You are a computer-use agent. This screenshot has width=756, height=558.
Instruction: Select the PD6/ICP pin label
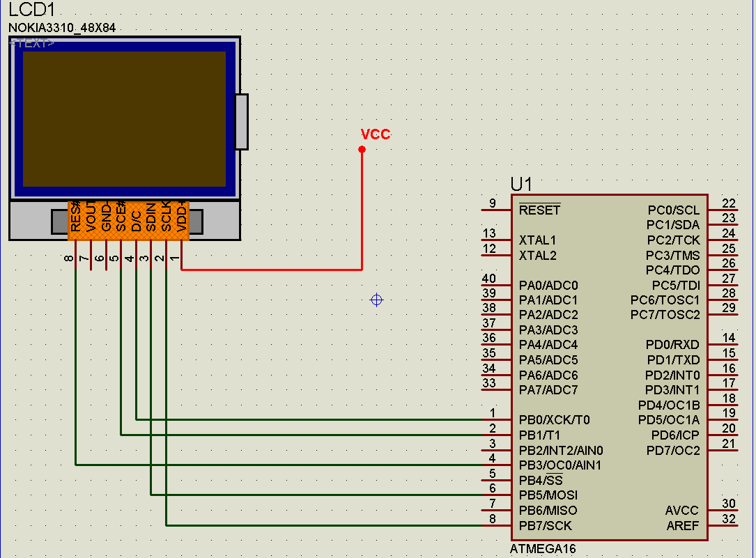(x=675, y=435)
